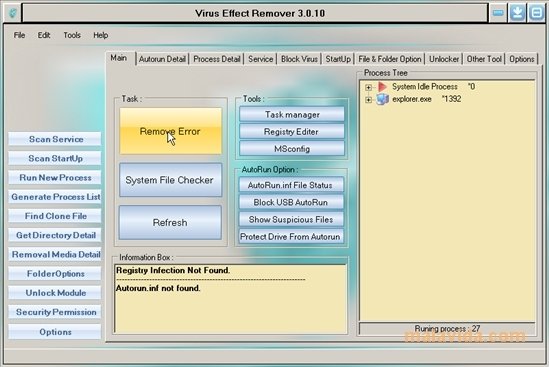The image size is (549, 367).
Task: Open the Options tab
Action: (x=522, y=59)
